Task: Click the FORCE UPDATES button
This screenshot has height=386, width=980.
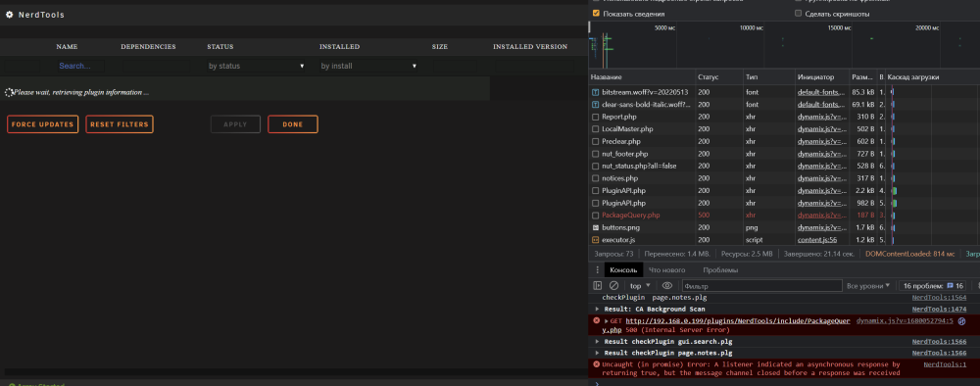Action: click(x=42, y=124)
